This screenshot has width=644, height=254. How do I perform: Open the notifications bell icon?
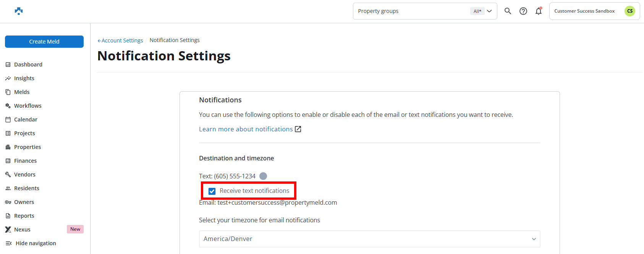pos(539,11)
